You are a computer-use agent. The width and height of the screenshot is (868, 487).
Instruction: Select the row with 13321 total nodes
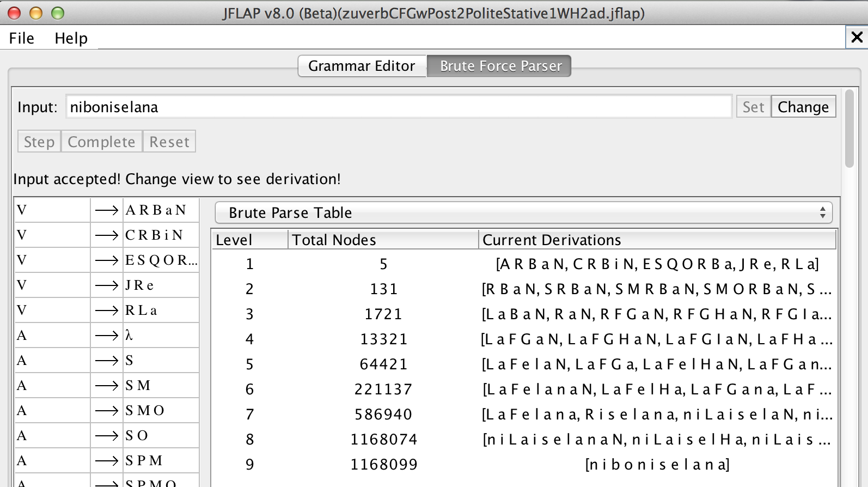pos(524,339)
